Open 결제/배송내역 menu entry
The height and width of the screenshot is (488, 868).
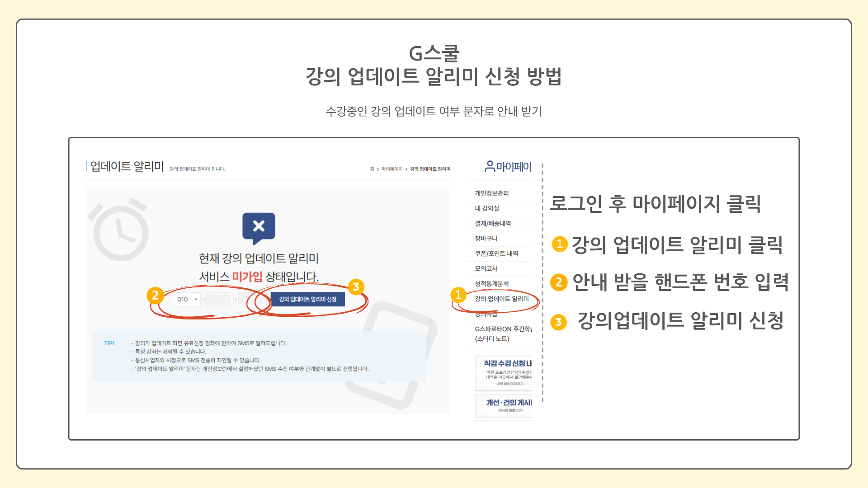492,223
